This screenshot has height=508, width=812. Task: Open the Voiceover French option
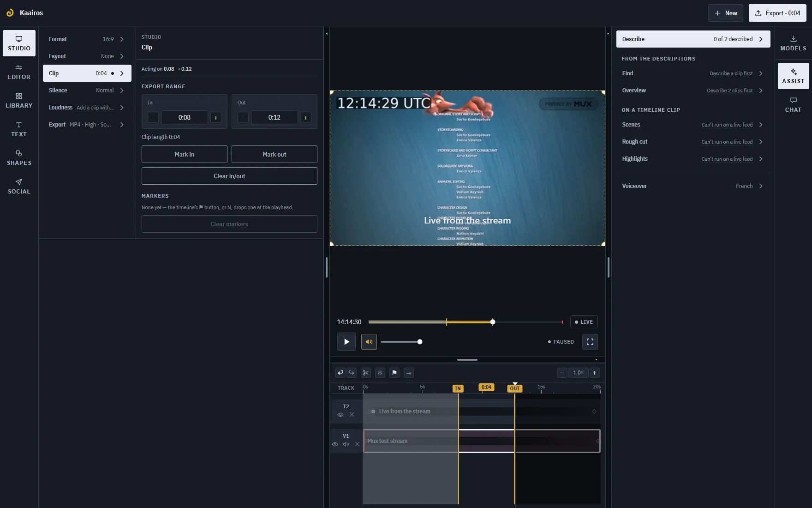click(693, 186)
